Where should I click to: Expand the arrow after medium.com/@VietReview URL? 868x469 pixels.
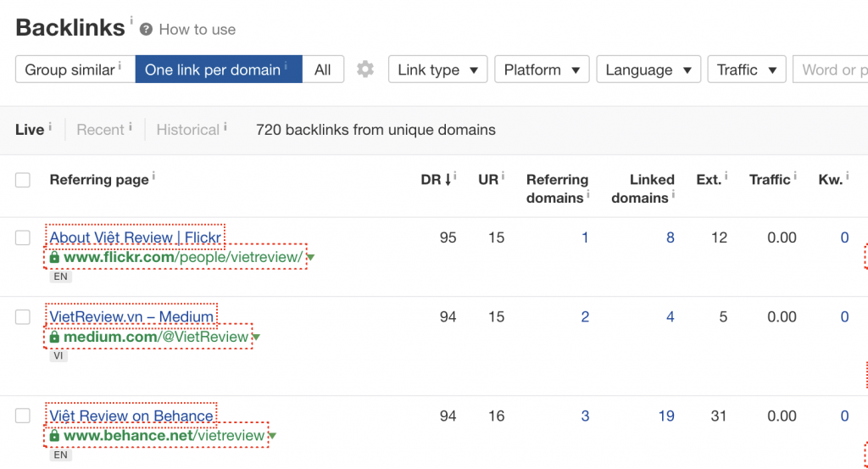256,338
